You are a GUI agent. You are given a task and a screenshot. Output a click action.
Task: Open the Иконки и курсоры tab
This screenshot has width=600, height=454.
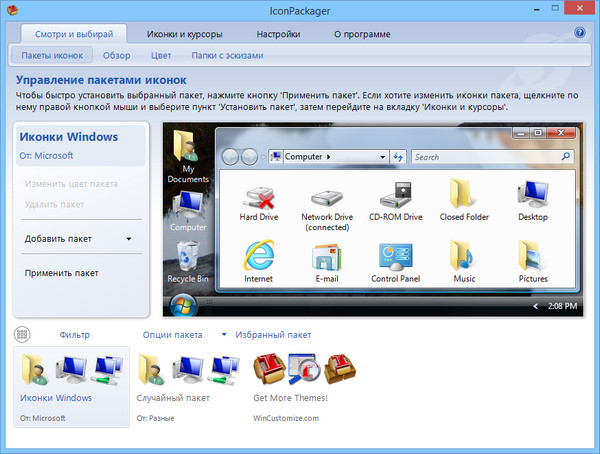coord(184,34)
